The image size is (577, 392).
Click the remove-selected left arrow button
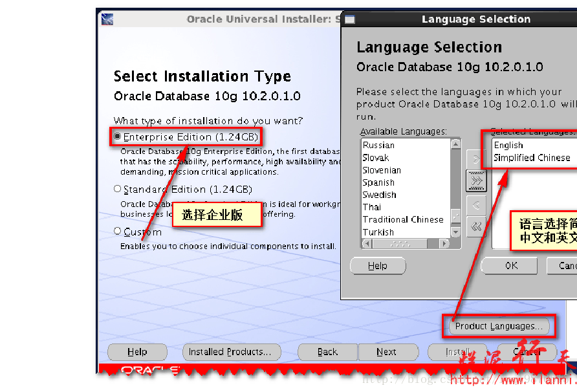[476, 205]
